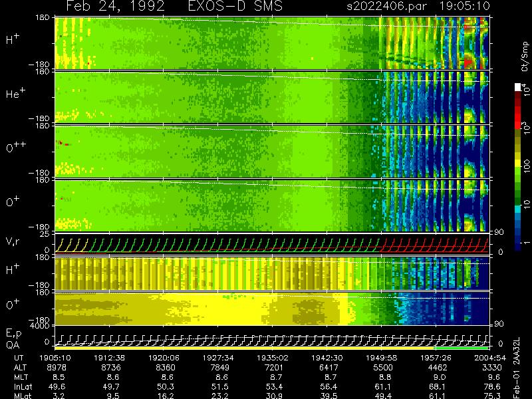This screenshot has width=532, height=399.
Task: Click the UT tick value '1949:58'
Action: coord(381,358)
